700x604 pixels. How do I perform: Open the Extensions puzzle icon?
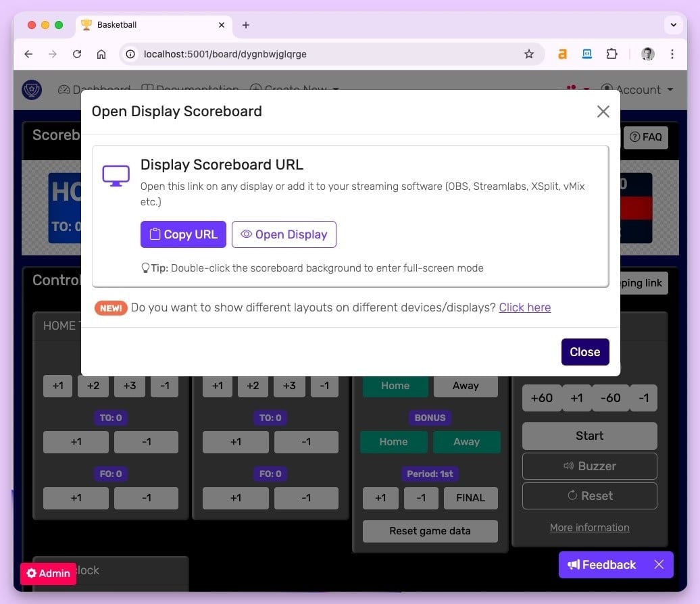click(x=611, y=54)
